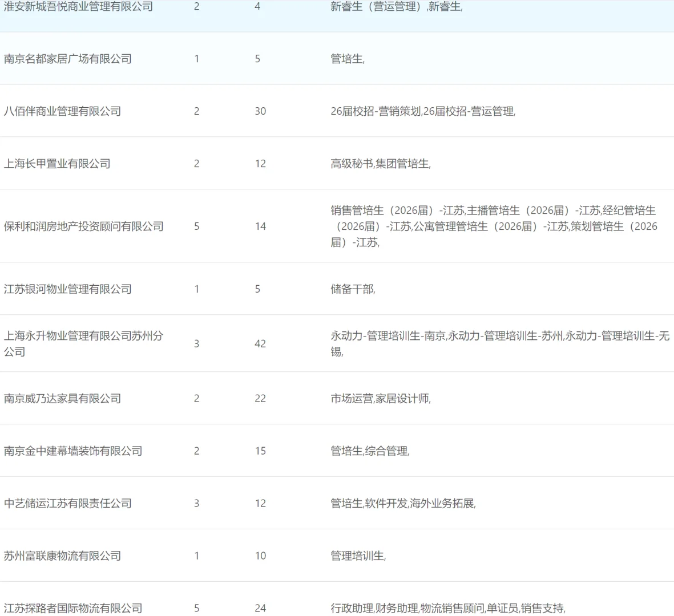This screenshot has height=616, width=674.
Task: Click headcount 5 in 南京名都家居广场 row
Action: 257,59
